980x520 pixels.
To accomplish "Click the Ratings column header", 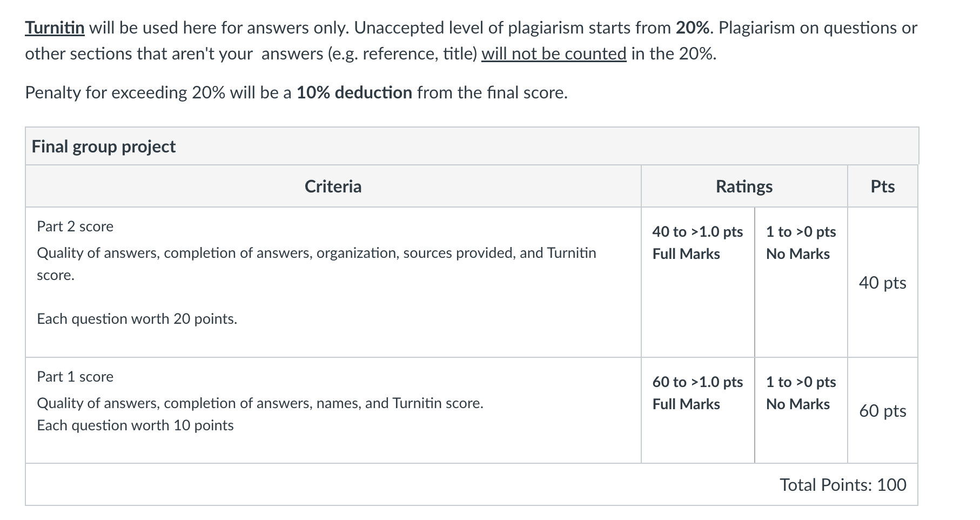I will click(744, 186).
